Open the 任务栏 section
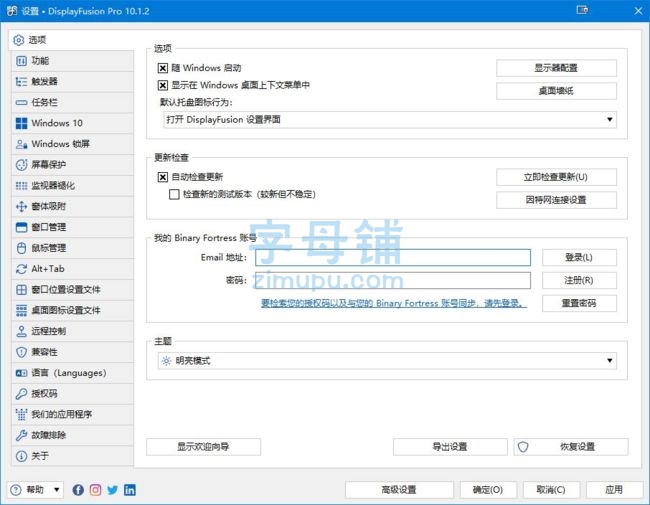Image resolution: width=650 pixels, height=505 pixels. [x=72, y=102]
